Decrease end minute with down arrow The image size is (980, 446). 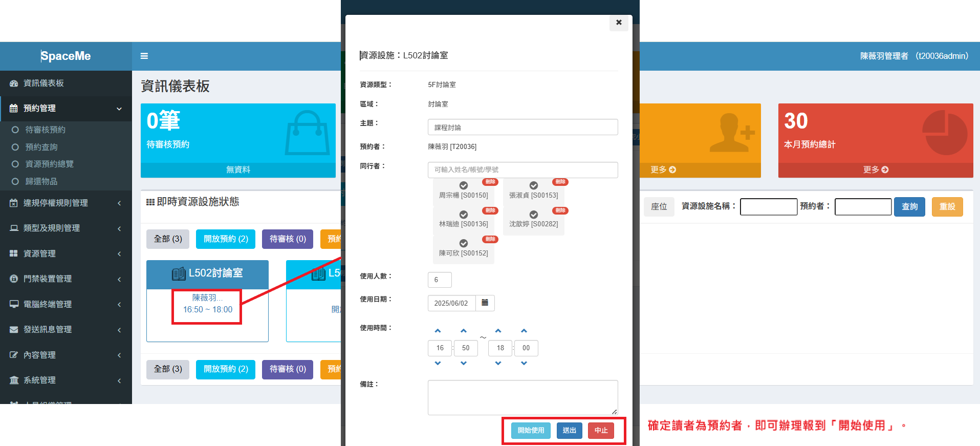pyautogui.click(x=524, y=363)
